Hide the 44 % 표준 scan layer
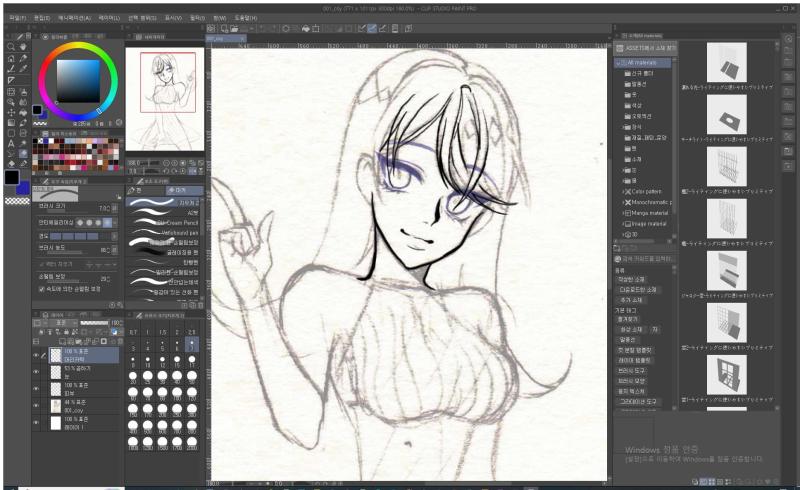Image resolution: width=800 pixels, height=490 pixels. 36,406
